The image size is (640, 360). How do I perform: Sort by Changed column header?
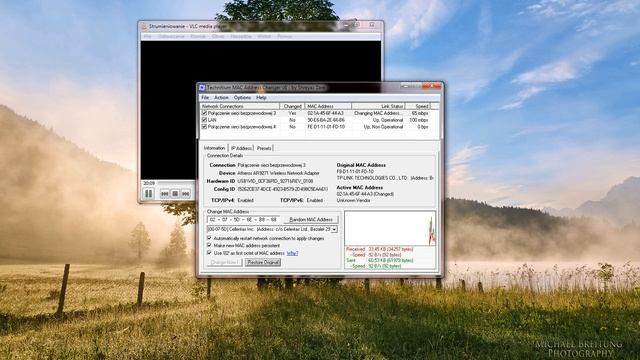pyautogui.click(x=292, y=106)
